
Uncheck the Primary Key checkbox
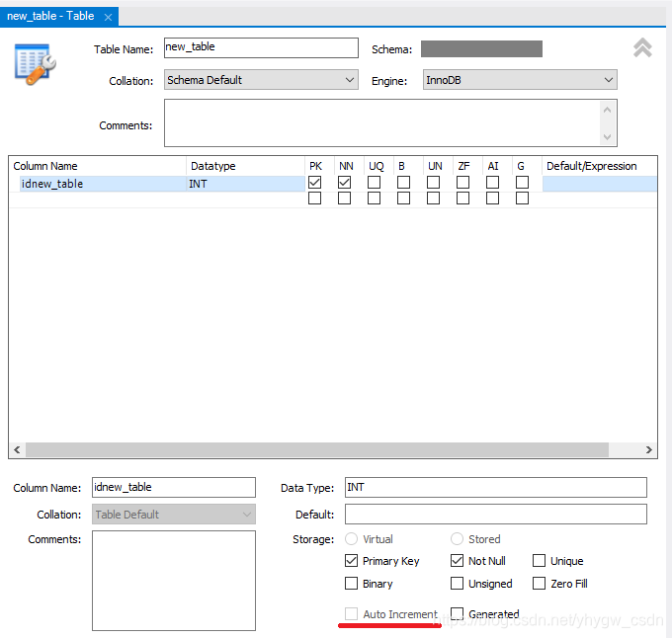tap(351, 561)
